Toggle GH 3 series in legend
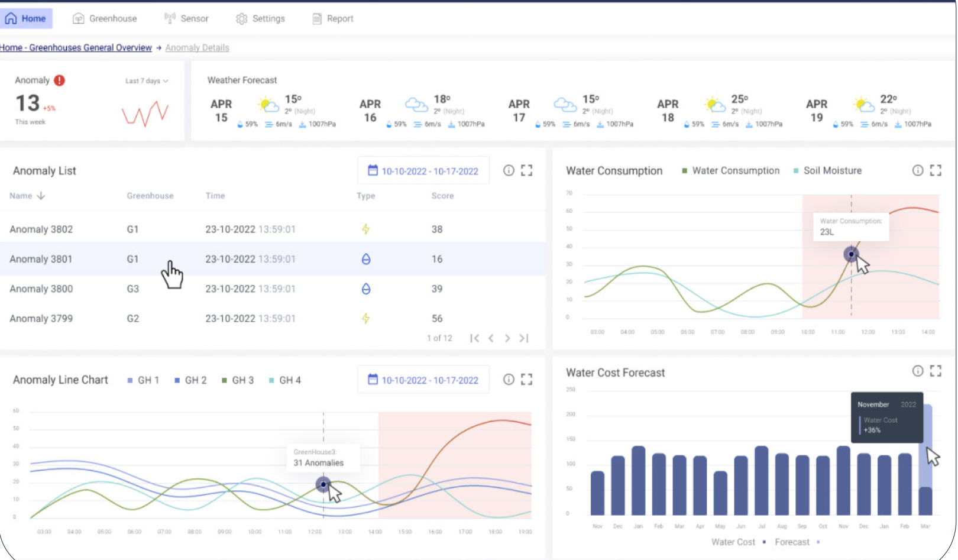The image size is (958, 560). (238, 380)
